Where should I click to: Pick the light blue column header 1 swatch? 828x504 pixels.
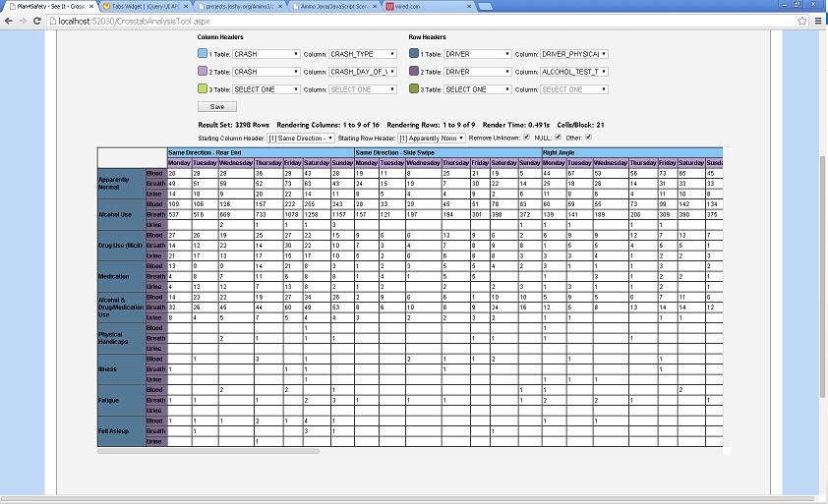(x=203, y=53)
